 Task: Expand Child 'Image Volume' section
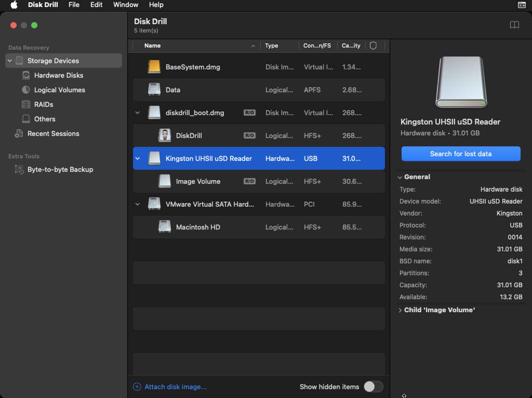tap(400, 310)
